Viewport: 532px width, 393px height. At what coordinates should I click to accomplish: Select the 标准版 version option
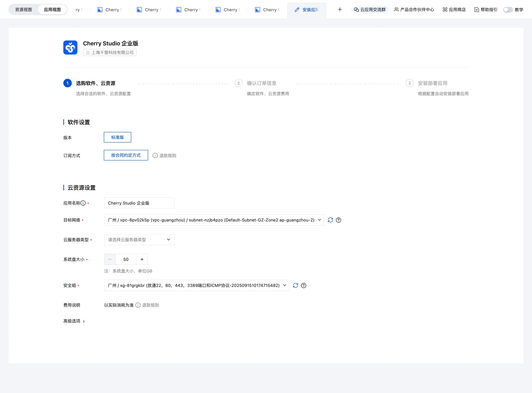click(x=117, y=137)
